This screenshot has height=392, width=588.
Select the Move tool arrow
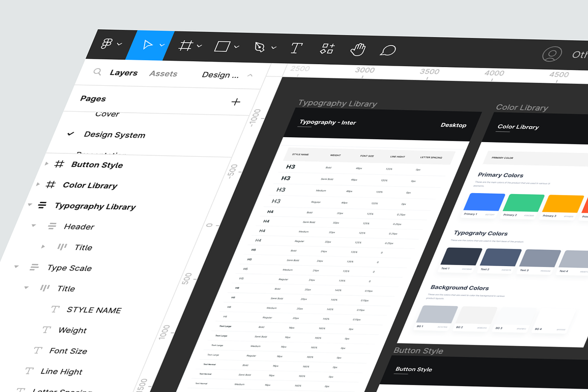[147, 45]
